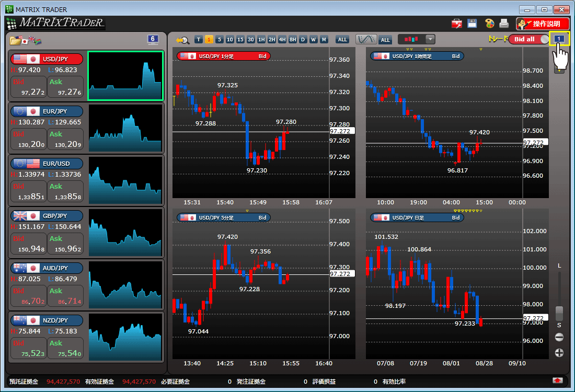Select the W weekly timeframe button
This screenshot has height=392, width=575.
[313, 40]
